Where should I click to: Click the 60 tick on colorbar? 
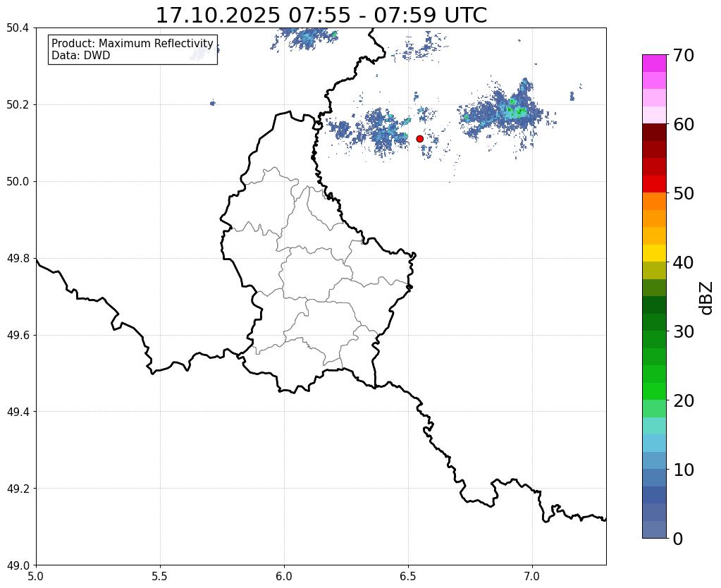pyautogui.click(x=684, y=124)
